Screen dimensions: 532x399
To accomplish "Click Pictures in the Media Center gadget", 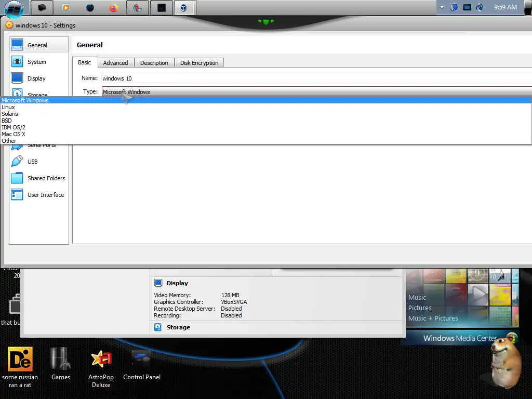I will (420, 308).
